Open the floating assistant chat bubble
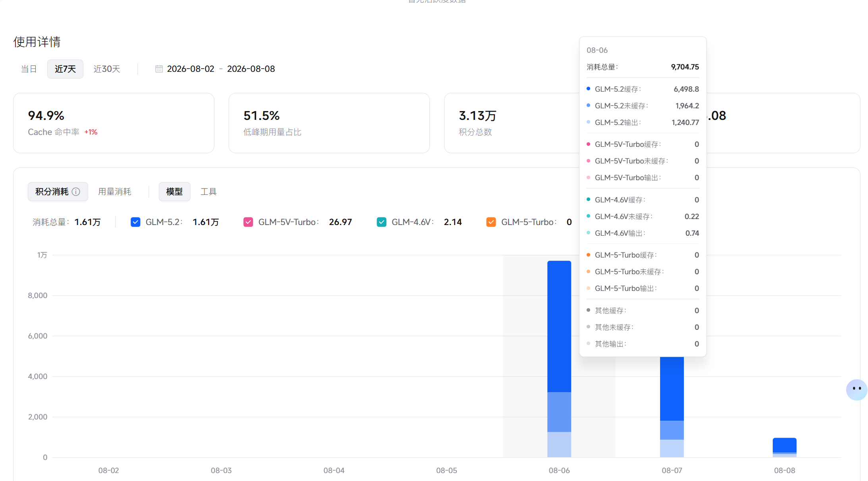Image resolution: width=868 pixels, height=481 pixels. pos(856,389)
